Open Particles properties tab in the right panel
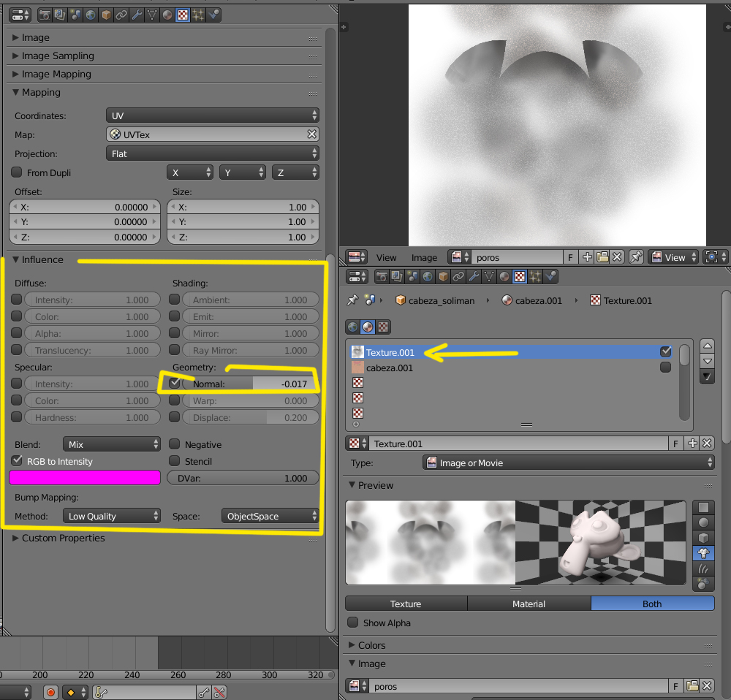Viewport: 731px width, 700px height. pos(535,276)
